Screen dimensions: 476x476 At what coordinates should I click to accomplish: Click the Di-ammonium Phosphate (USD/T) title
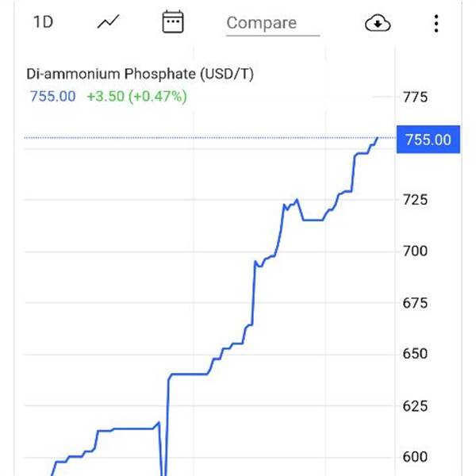[140, 74]
